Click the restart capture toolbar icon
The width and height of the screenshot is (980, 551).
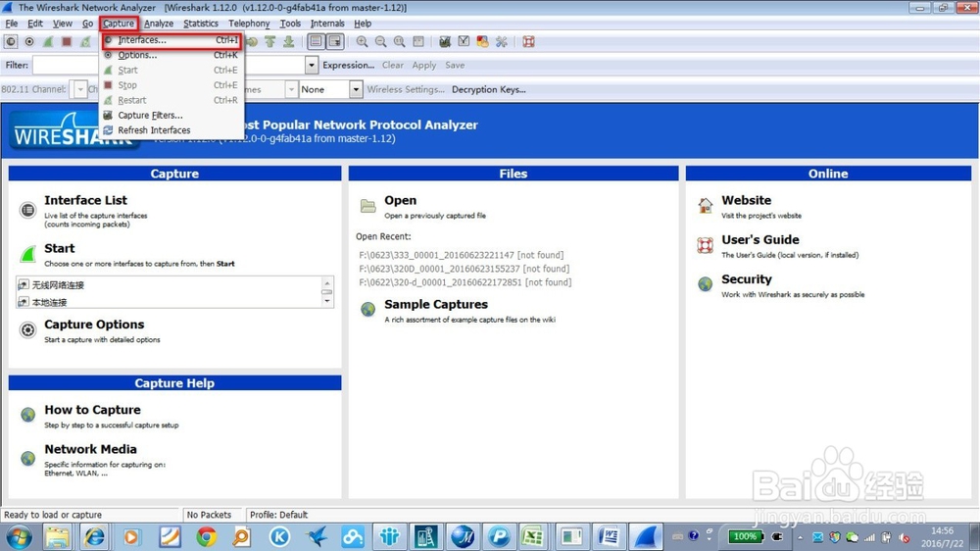(x=85, y=42)
